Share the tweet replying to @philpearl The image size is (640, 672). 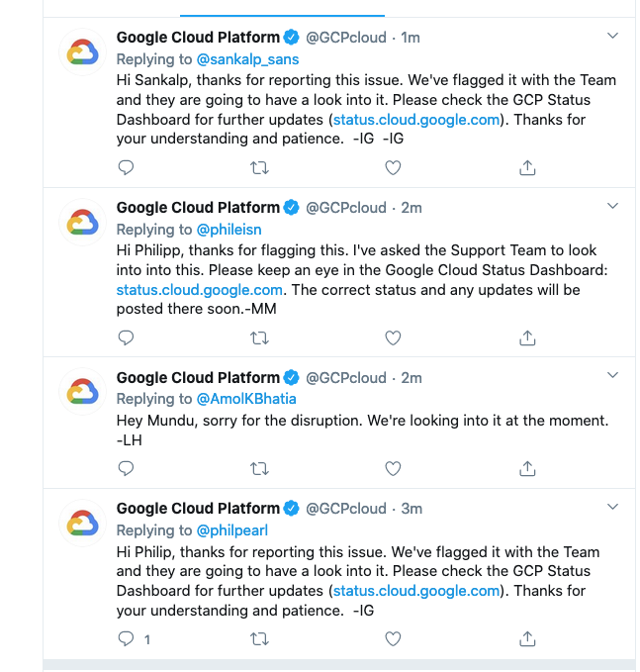(527, 639)
